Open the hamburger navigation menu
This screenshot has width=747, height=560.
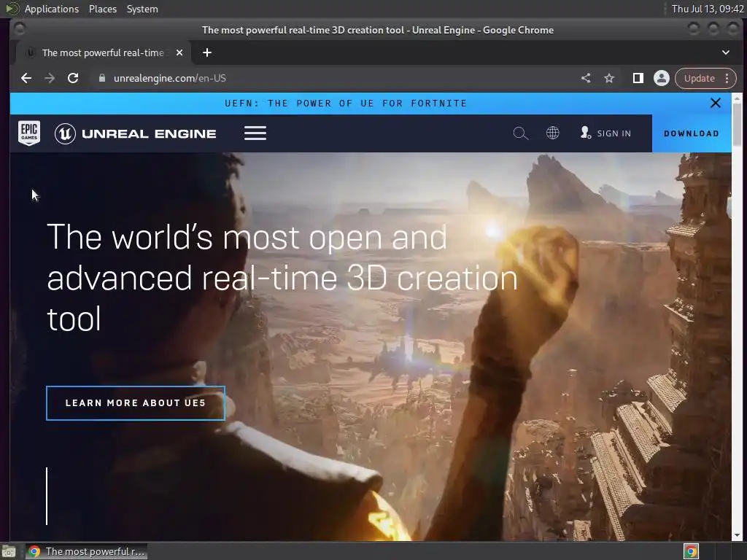(255, 133)
